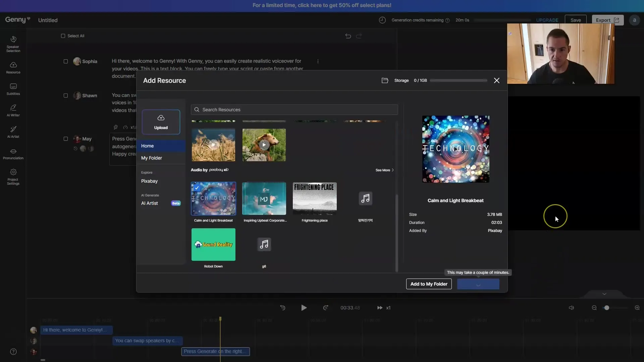Viewport: 644px width, 362px height.
Task: Open the Resource panel icon
Action: 13,67
